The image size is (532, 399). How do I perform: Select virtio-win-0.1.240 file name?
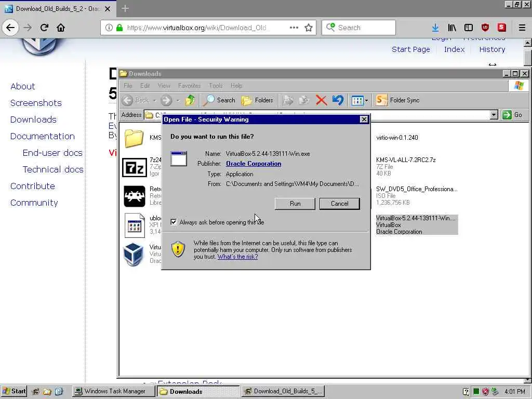click(397, 137)
